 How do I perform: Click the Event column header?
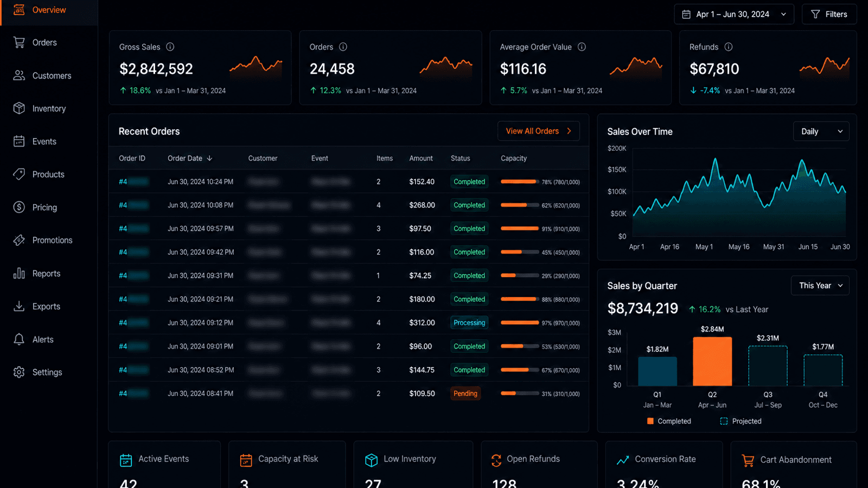(x=320, y=158)
